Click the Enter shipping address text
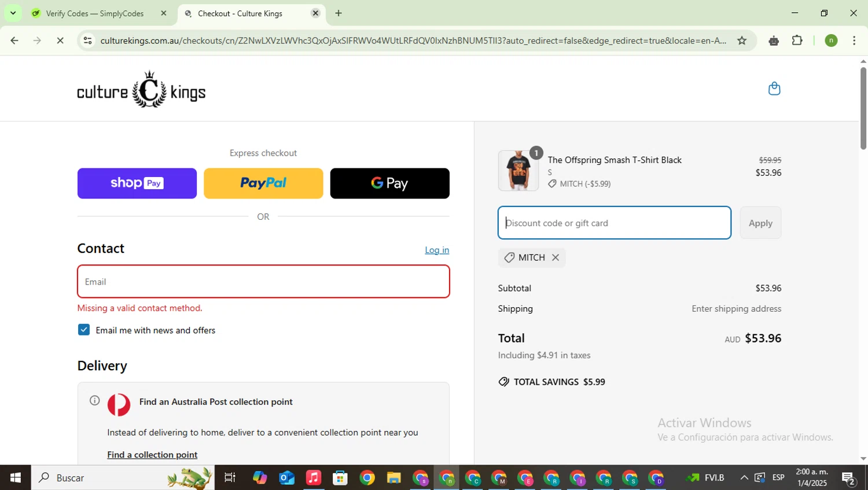Screen dimensions: 868x490 [x=736, y=309]
